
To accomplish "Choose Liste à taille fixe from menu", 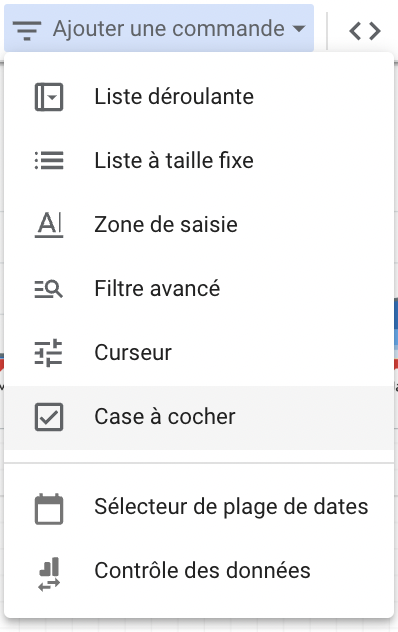I will [x=199, y=160].
